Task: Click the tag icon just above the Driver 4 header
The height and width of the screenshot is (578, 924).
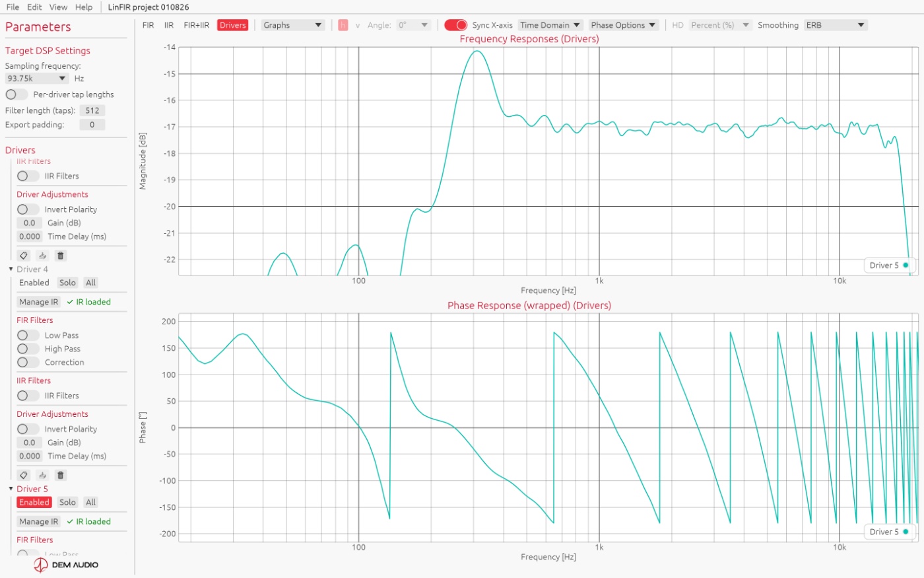Action: tap(24, 256)
